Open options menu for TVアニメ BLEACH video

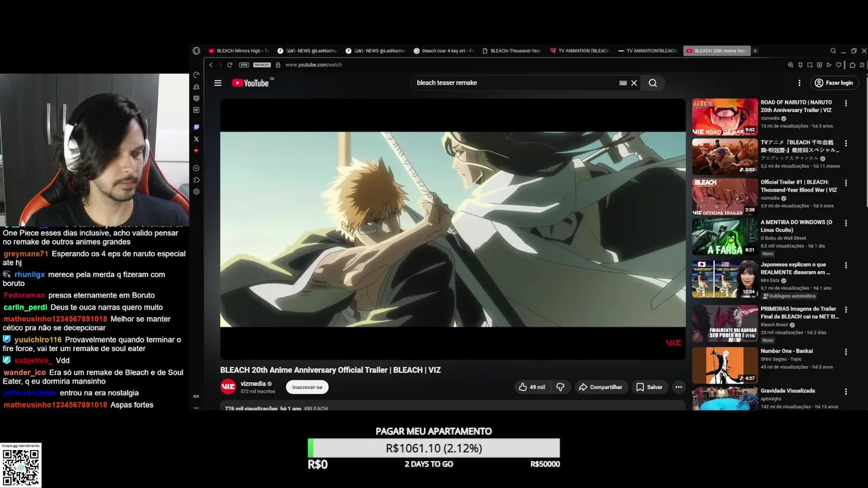coord(846,144)
